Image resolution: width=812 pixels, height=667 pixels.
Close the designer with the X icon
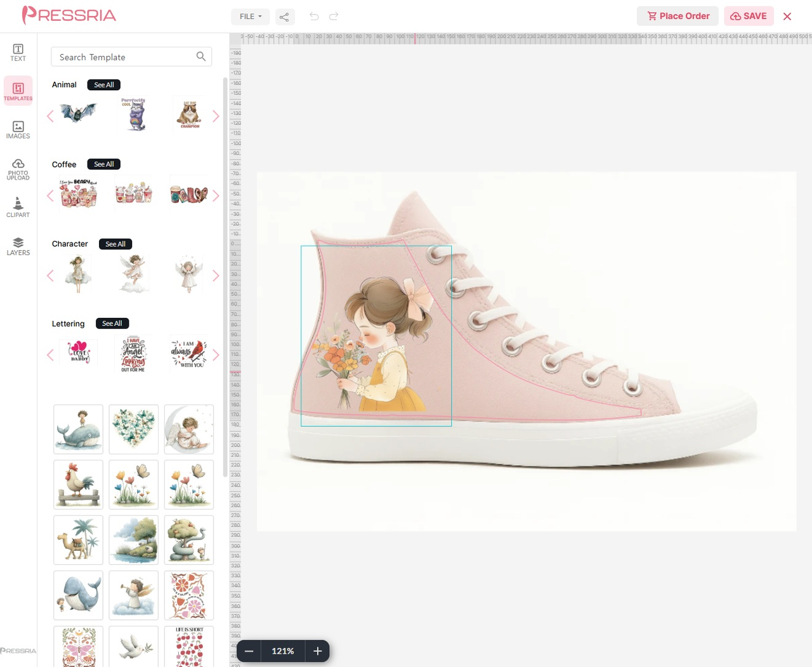pos(787,17)
